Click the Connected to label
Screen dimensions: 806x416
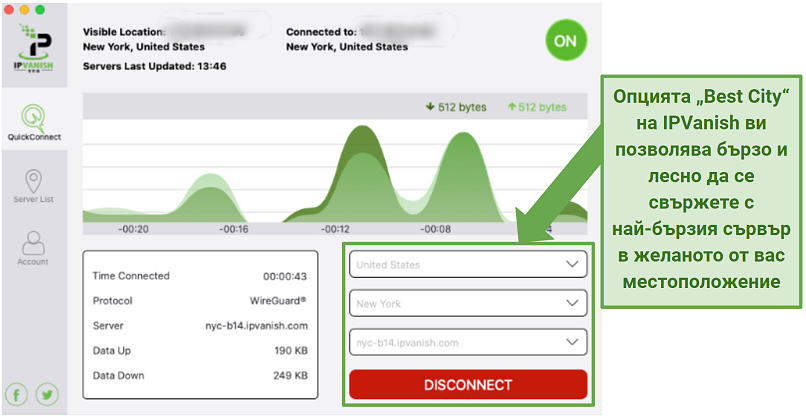[x=321, y=32]
